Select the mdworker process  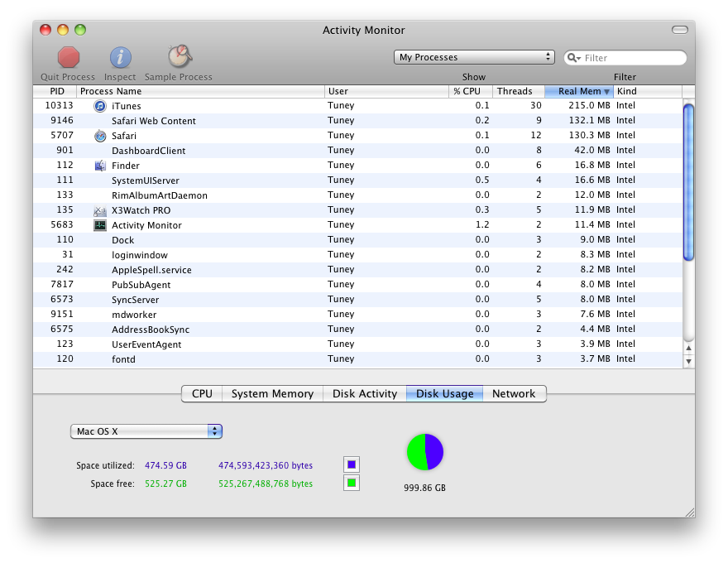coord(357,315)
